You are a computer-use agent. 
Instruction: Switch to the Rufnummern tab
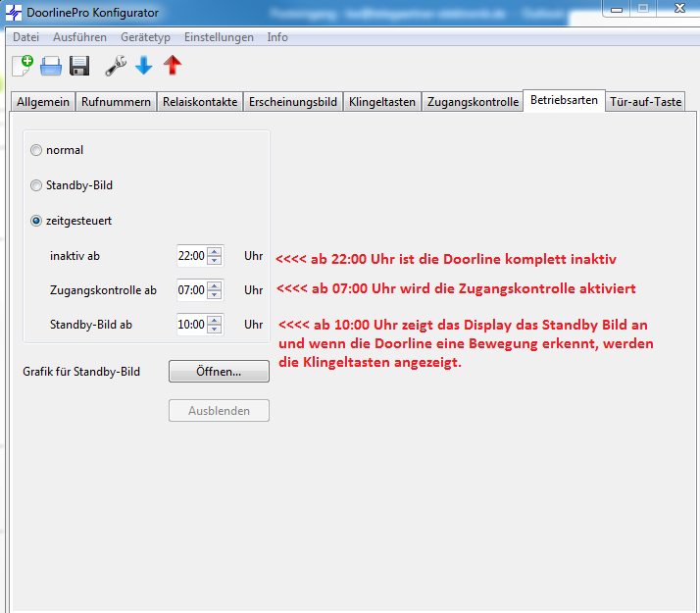[x=116, y=102]
